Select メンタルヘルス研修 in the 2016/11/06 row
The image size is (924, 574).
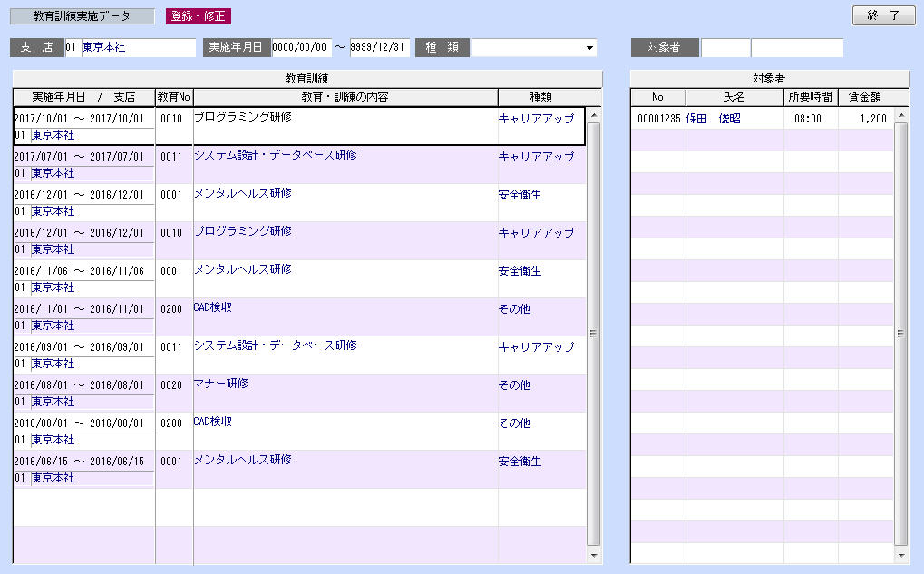click(243, 269)
